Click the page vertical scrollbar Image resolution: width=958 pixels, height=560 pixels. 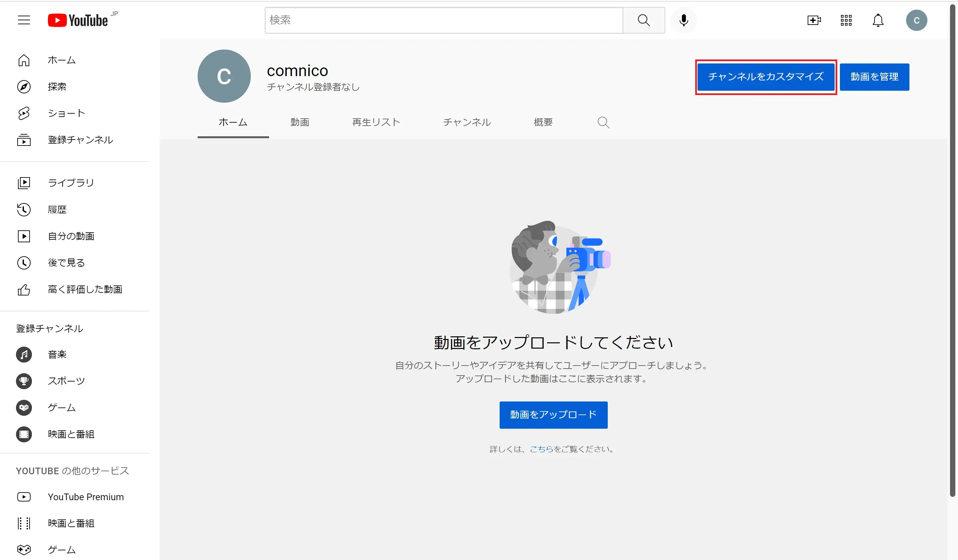953,251
